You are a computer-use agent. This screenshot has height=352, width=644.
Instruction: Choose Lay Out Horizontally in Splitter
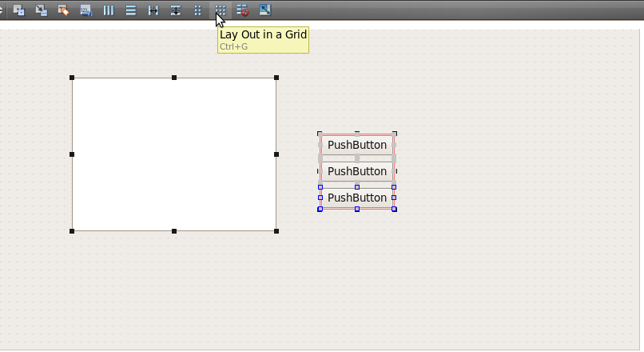point(153,10)
